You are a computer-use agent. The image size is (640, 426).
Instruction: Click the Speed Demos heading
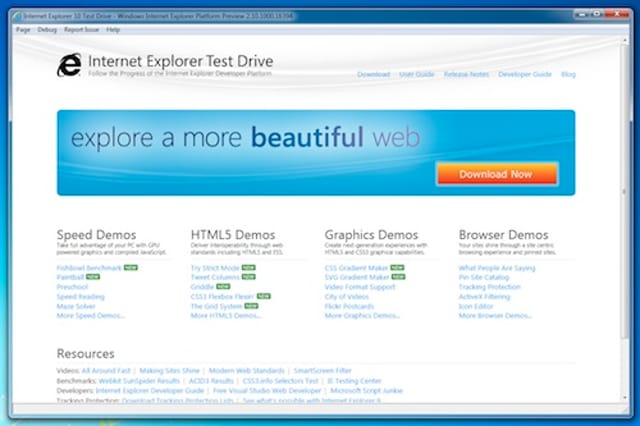(x=96, y=235)
